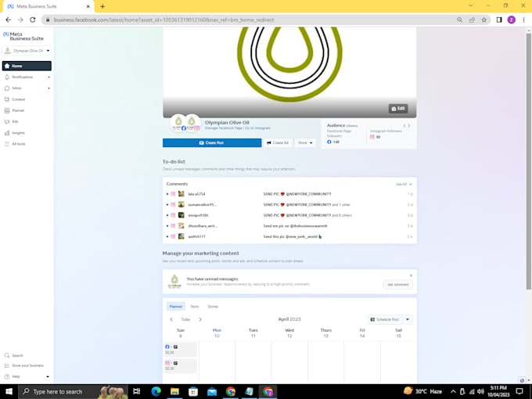Click Go to Instagram link
Image resolution: width=532 pixels, height=399 pixels.
[x=257, y=128]
